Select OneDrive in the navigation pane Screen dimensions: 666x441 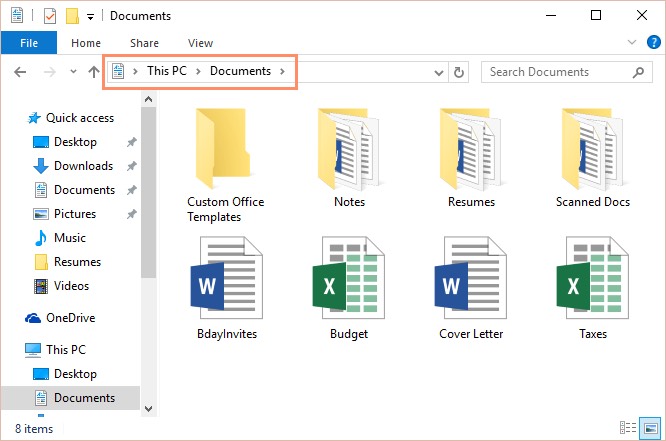click(x=72, y=318)
